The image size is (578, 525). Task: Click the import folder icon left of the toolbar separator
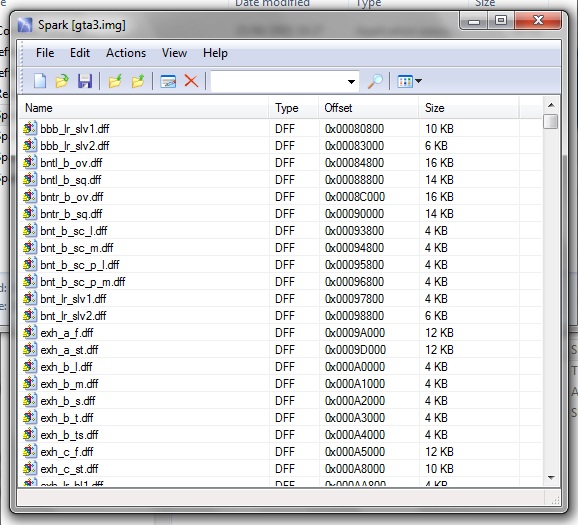(x=115, y=81)
